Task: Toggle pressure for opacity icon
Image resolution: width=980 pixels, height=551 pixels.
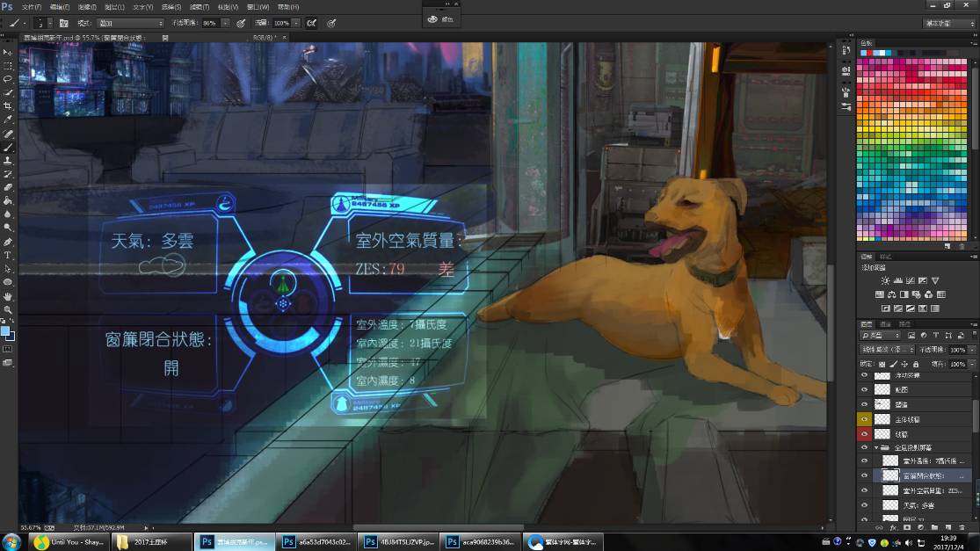Action: point(241,23)
